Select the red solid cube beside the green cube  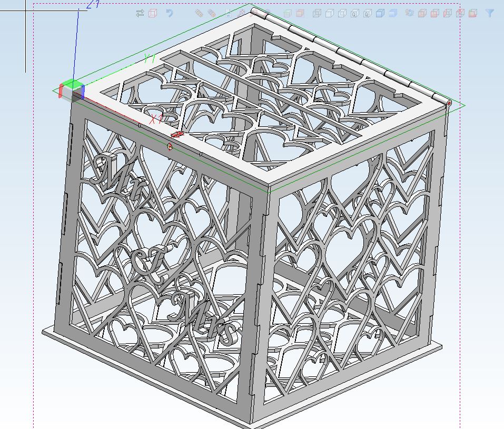point(300,13)
